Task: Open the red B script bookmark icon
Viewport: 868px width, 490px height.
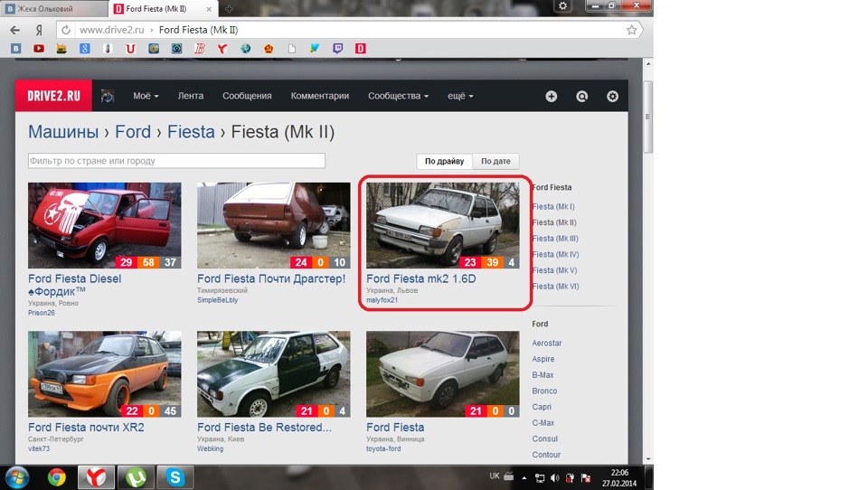Action: pyautogui.click(x=200, y=49)
